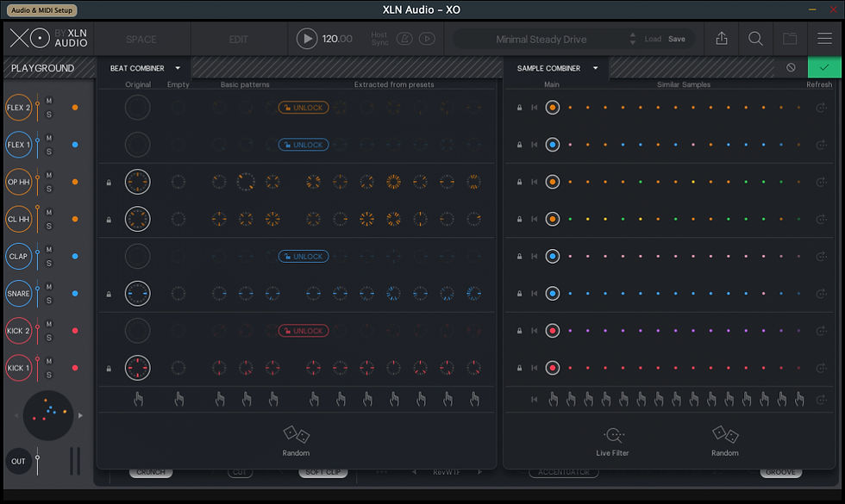This screenshot has height=504, width=845.
Task: Select the FLEX 1 channel pad
Action: coord(18,145)
